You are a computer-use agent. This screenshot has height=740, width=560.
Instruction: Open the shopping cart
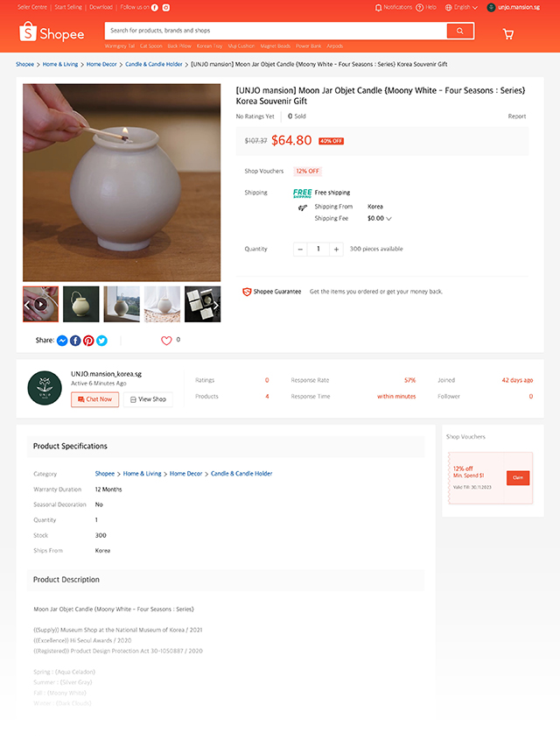[508, 34]
